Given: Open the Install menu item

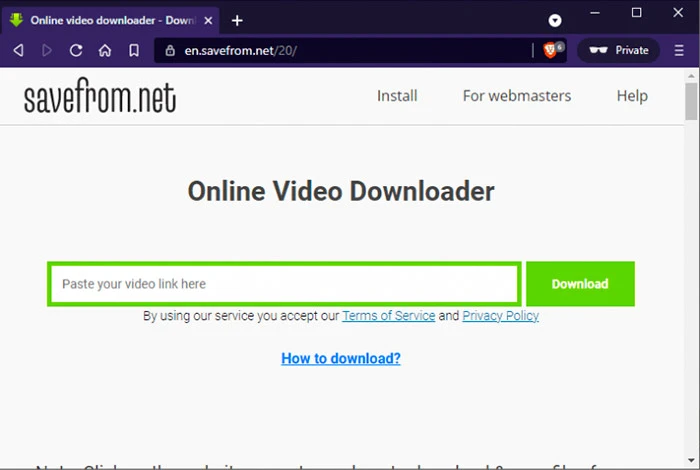Looking at the screenshot, I should coord(397,96).
